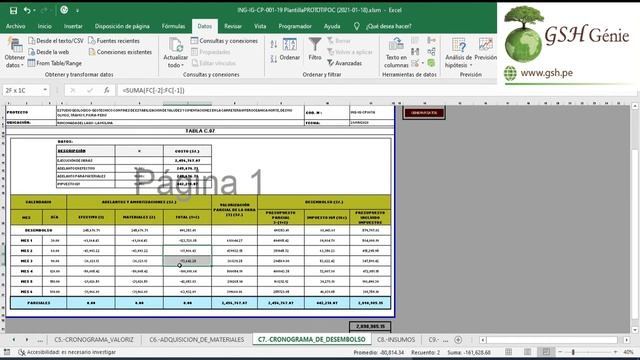This screenshot has height=360, width=640.
Task: Switch to the C8.-INSUMOS sheet
Action: (396, 340)
